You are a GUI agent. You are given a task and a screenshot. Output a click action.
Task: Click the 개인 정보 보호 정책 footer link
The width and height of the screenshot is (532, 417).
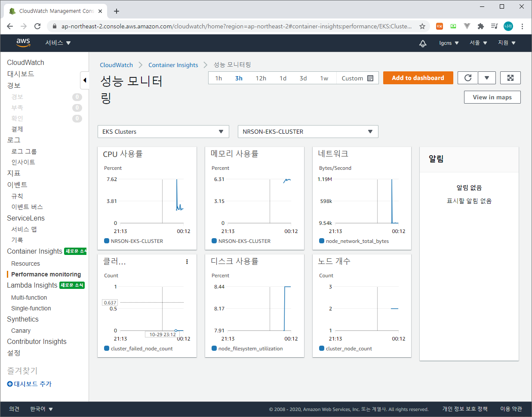(x=465, y=409)
